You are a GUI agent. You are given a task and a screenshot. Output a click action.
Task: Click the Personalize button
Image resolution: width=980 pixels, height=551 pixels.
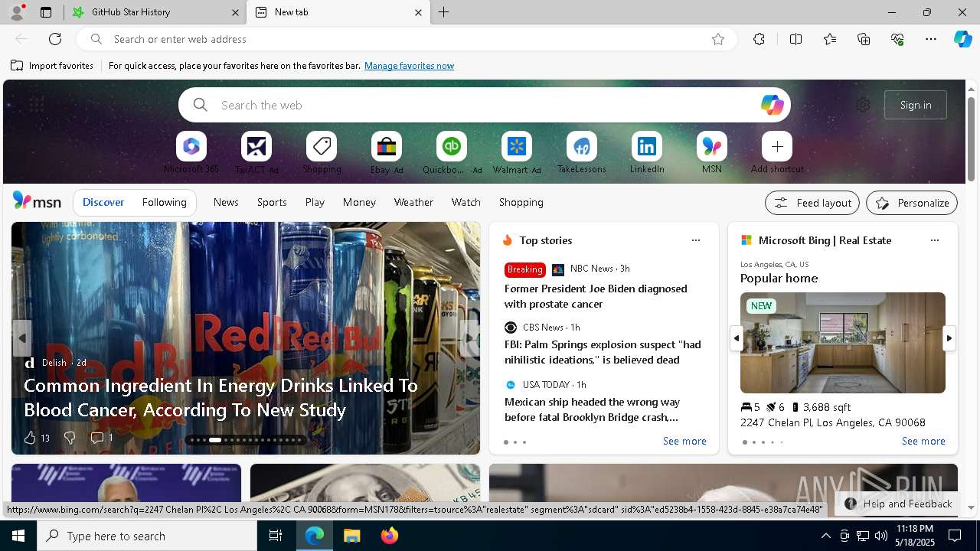pyautogui.click(x=912, y=203)
